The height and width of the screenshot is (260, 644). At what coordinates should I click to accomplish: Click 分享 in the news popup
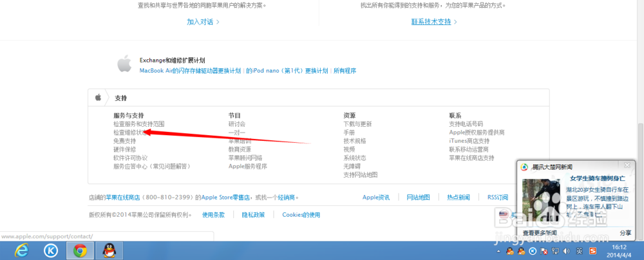click(x=625, y=233)
